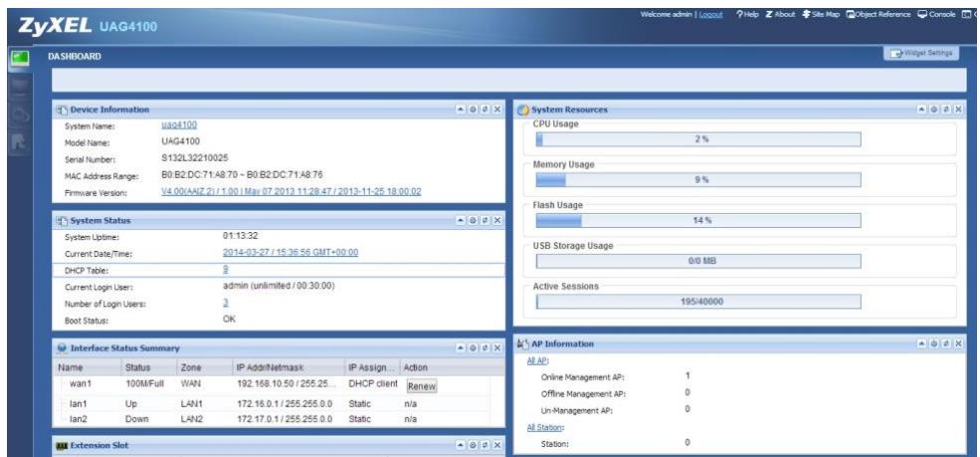This screenshot has height=457, width=980.
Task: Click the Name column header
Action: tap(87, 367)
